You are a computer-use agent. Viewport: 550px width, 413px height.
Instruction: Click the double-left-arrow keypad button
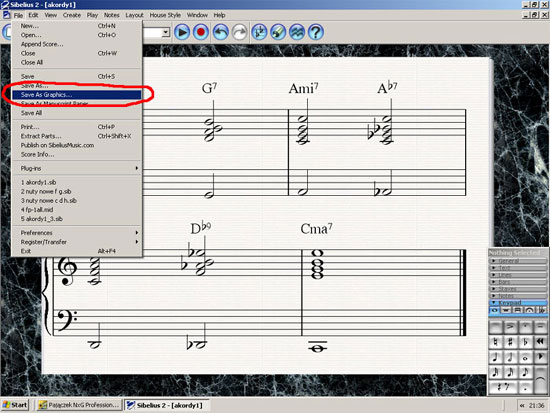pyautogui.click(x=541, y=341)
